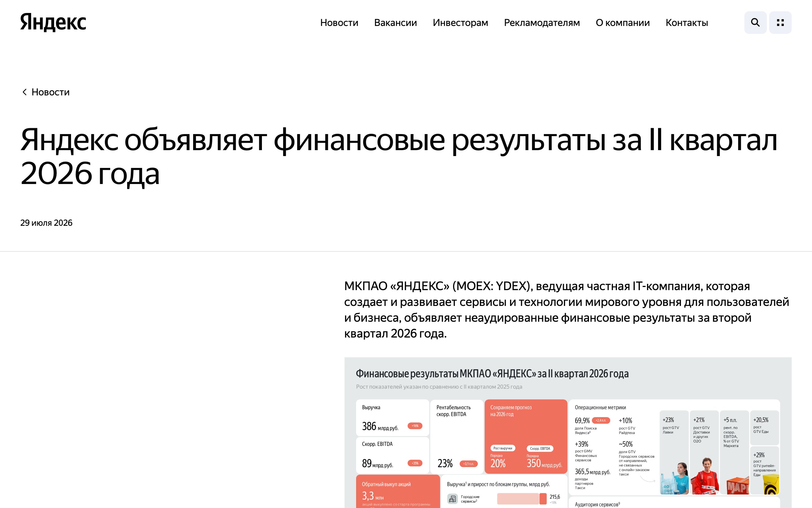Click the infographic title Финансовые результаты МКПАО
Image resolution: width=812 pixels, height=508 pixels.
click(492, 374)
